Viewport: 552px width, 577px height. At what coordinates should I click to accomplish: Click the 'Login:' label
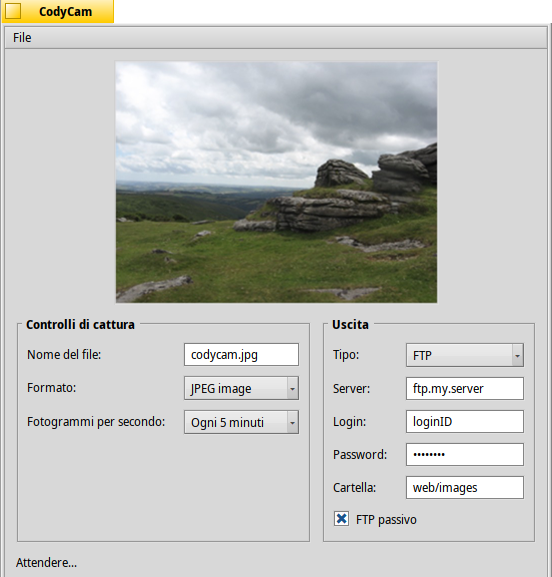(x=350, y=422)
